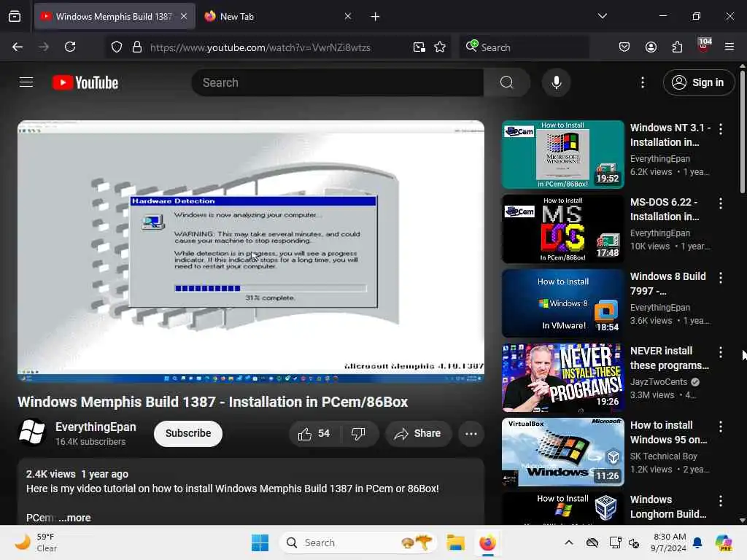Open options menu for Windows 8 Build 7997 video
747x560 pixels.
tap(720, 278)
